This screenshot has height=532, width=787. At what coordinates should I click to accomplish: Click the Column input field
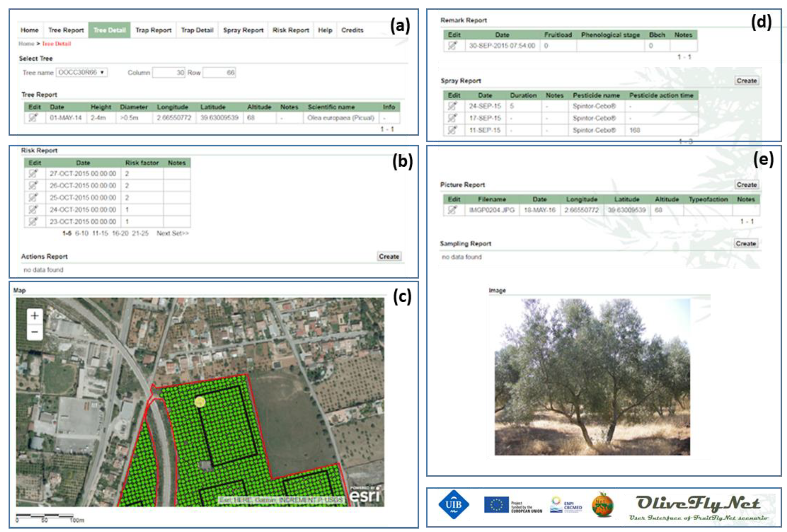click(x=169, y=72)
